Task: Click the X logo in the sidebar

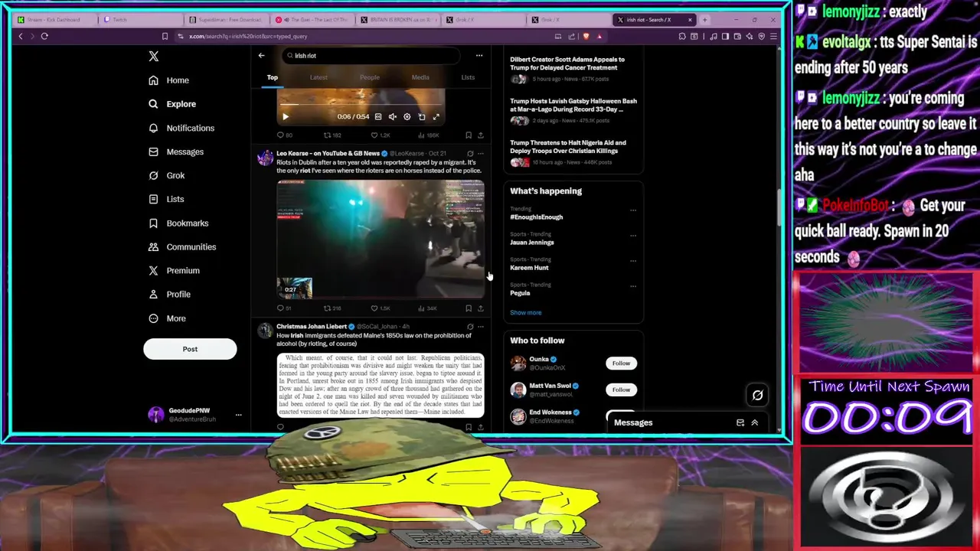Action: coord(154,56)
